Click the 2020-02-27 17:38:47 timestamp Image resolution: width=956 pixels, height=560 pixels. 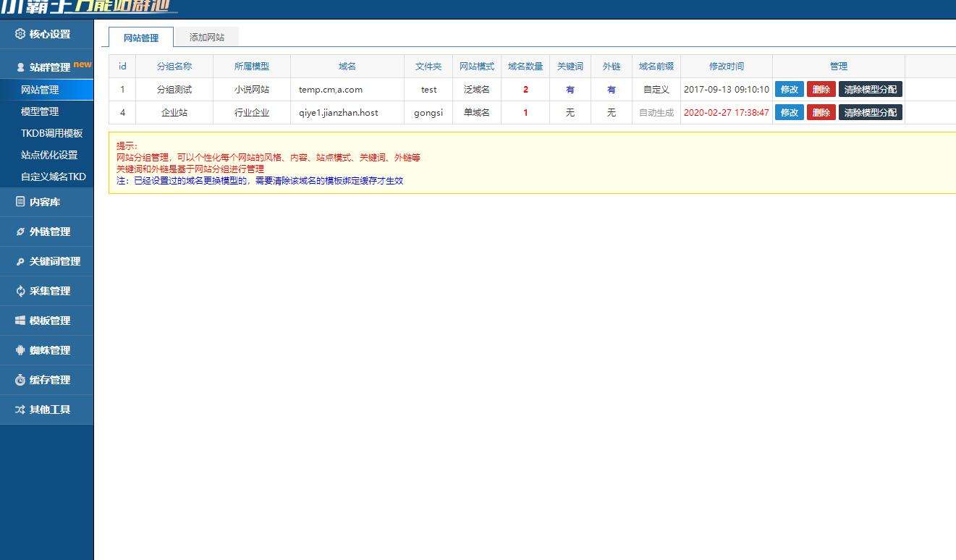coord(727,112)
